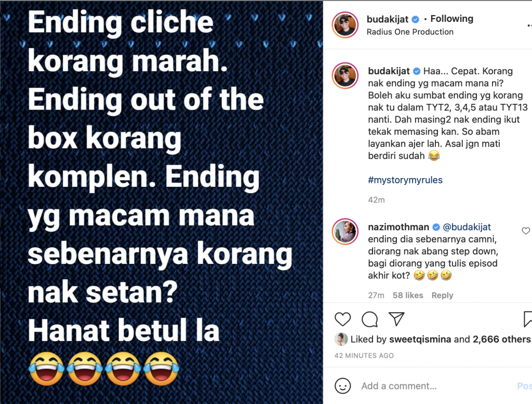
Task: Toggle the Following status button
Action: pos(451,19)
